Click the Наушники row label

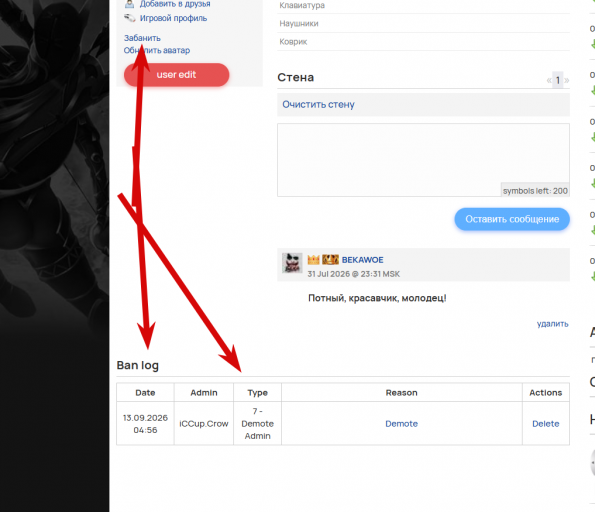tap(299, 24)
